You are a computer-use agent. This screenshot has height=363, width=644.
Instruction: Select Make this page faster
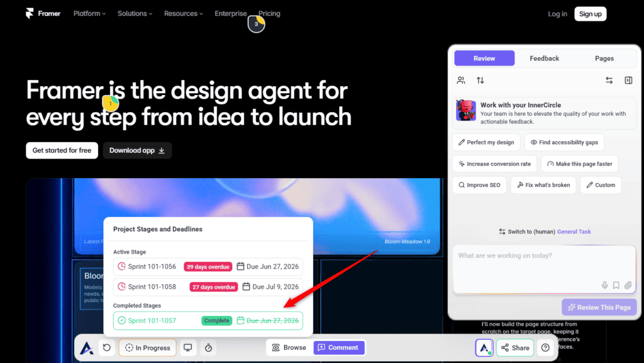pyautogui.click(x=579, y=164)
